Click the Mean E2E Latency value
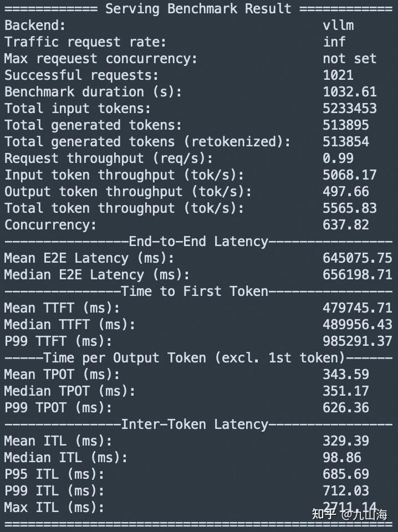Screen dimensions: 398x532 click(x=358, y=258)
